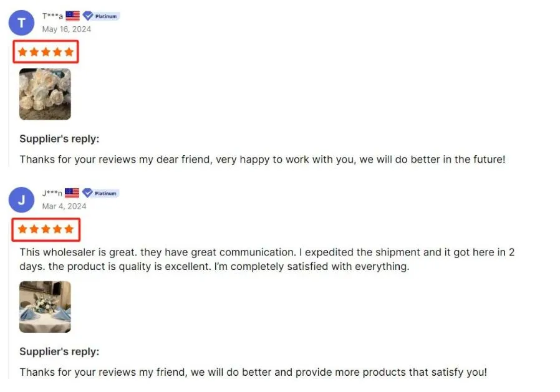The image size is (560, 392).
Task: Click the May 16, 2024 review date
Action: [x=66, y=29]
